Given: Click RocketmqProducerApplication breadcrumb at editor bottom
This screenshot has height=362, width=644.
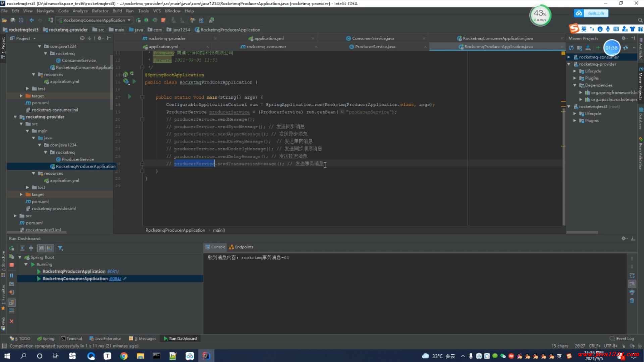Looking at the screenshot, I should [175, 230].
